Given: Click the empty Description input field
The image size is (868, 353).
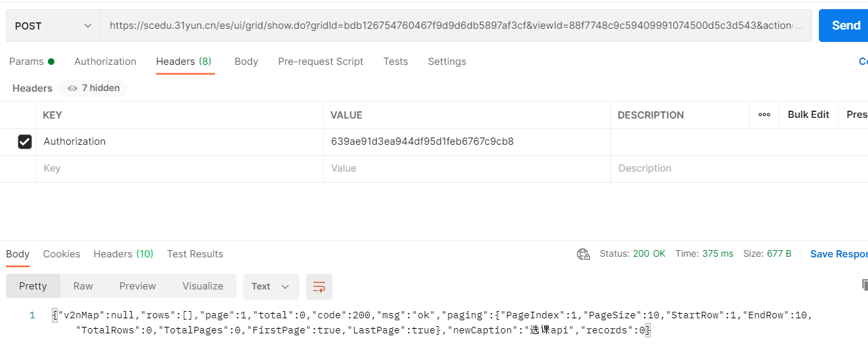Looking at the screenshot, I should pos(740,168).
